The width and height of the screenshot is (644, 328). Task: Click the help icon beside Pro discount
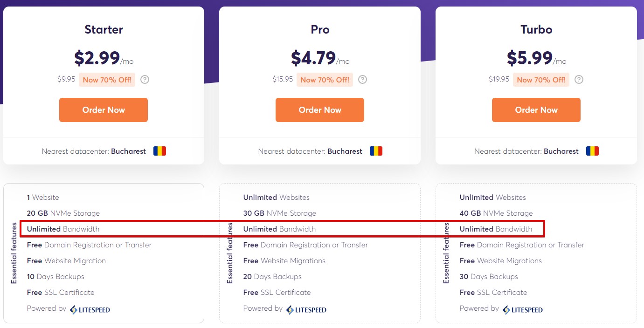point(362,80)
